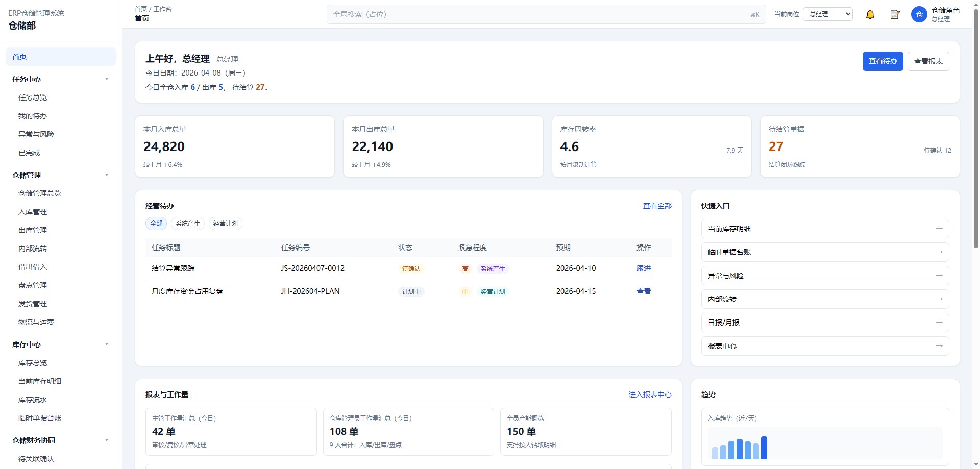Screen dimensions: 980x469
Task: Open the 主管工作量汇总 card
Action: [230, 431]
